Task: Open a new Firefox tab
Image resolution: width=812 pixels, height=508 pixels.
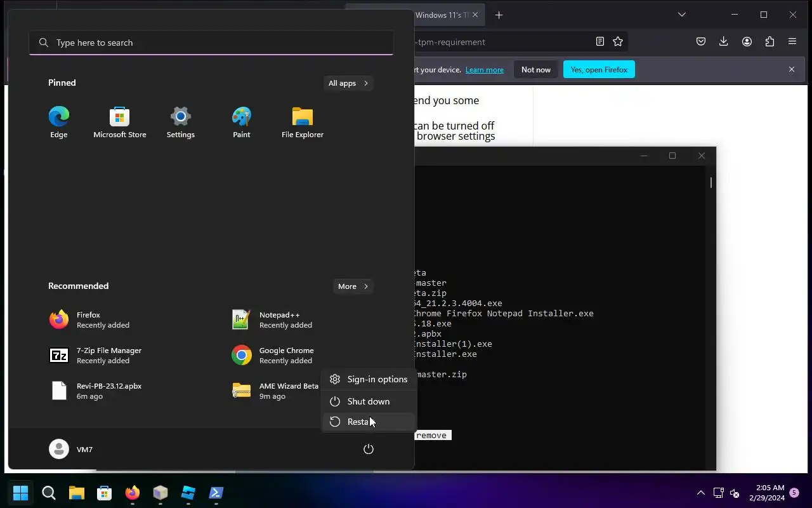Action: click(x=499, y=15)
